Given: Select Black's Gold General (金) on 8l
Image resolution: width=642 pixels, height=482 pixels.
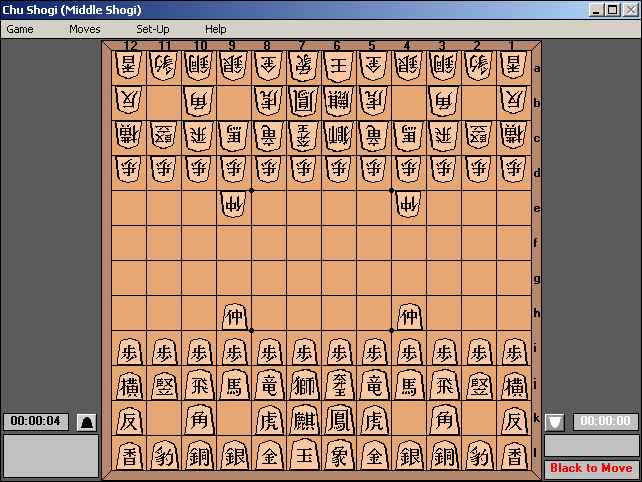Looking at the screenshot, I should click(x=269, y=455).
